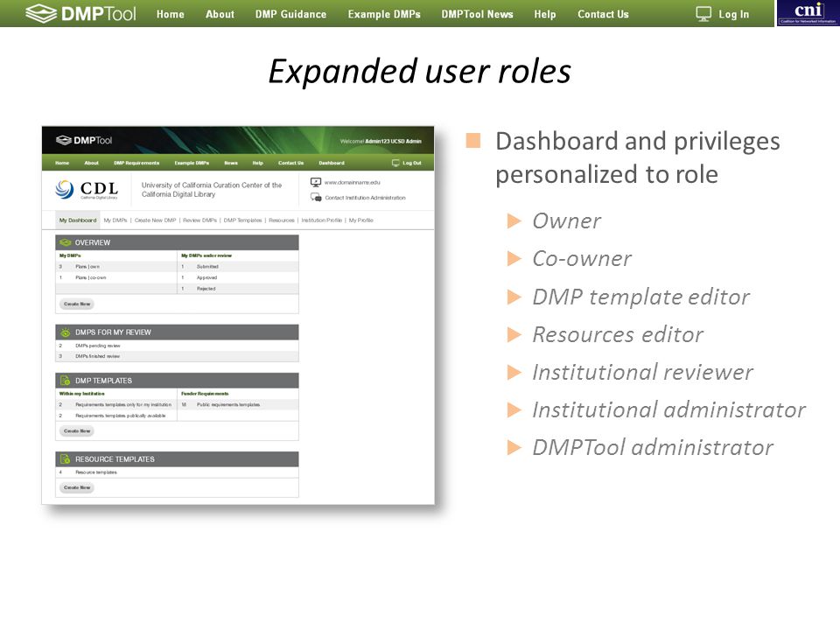Click the eye icon in DMPs For My Review
The image size is (840, 630).
coord(66,332)
